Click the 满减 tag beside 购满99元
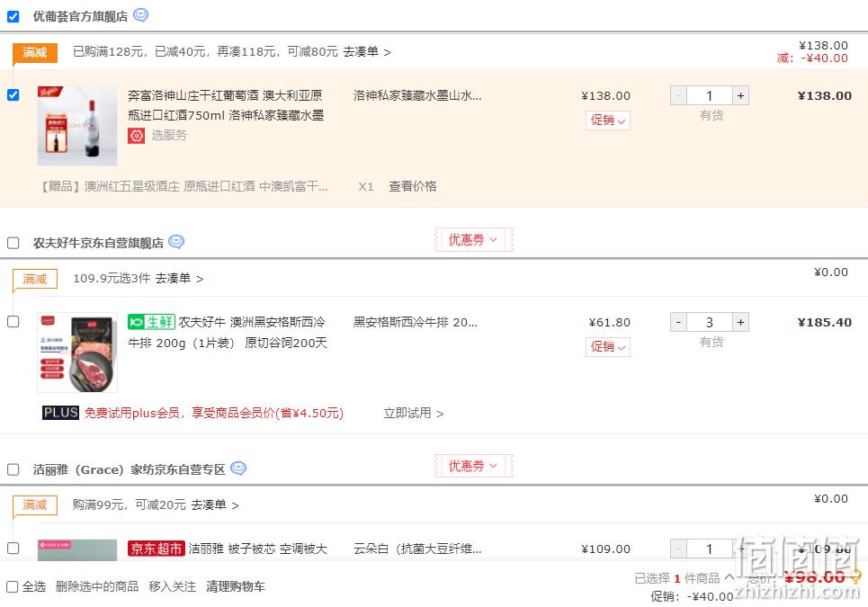868x607 pixels. click(x=35, y=505)
